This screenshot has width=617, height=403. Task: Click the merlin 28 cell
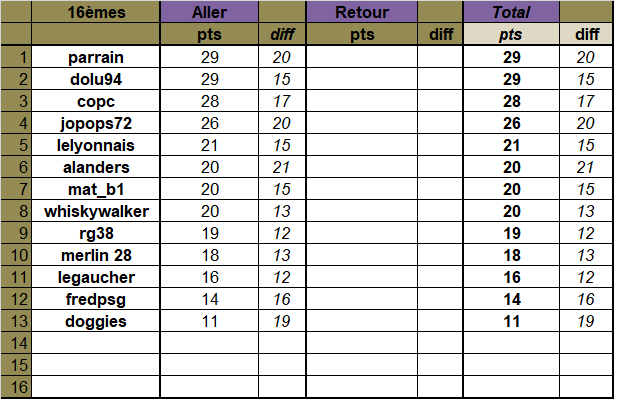coord(96,255)
